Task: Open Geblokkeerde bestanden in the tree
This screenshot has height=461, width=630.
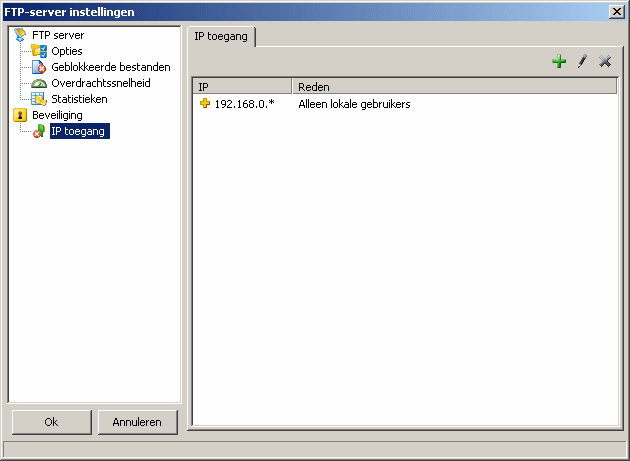Action: (110, 67)
